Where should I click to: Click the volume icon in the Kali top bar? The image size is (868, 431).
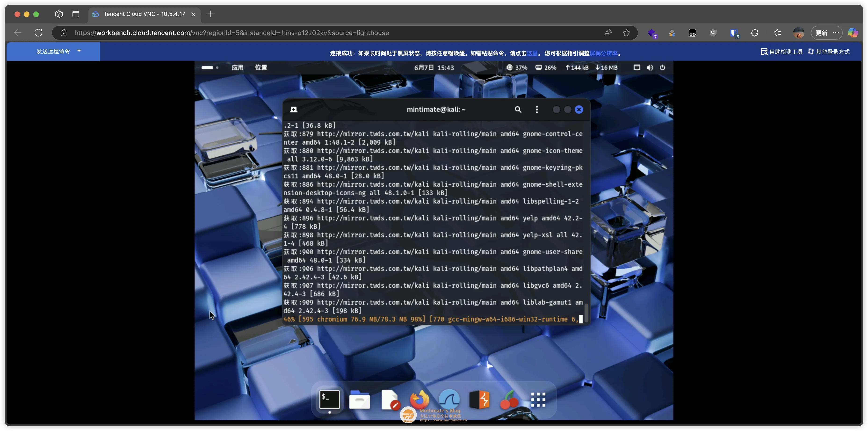point(649,67)
